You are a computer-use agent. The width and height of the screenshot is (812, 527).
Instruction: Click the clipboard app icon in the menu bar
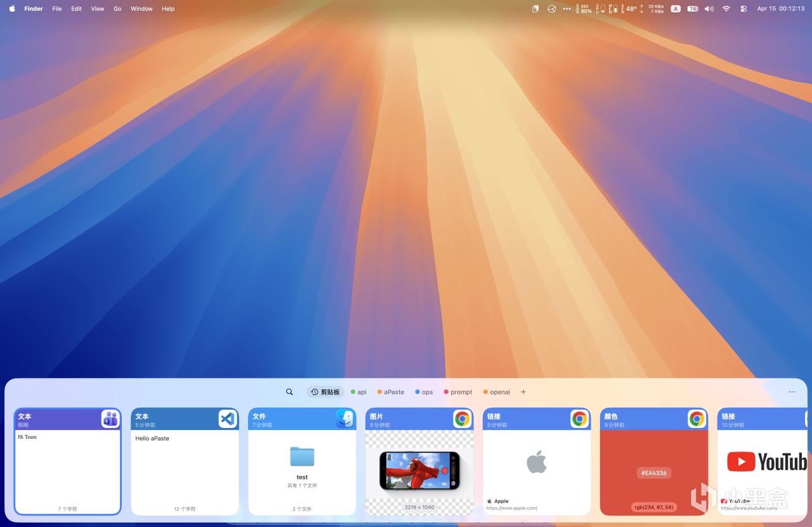(535, 9)
